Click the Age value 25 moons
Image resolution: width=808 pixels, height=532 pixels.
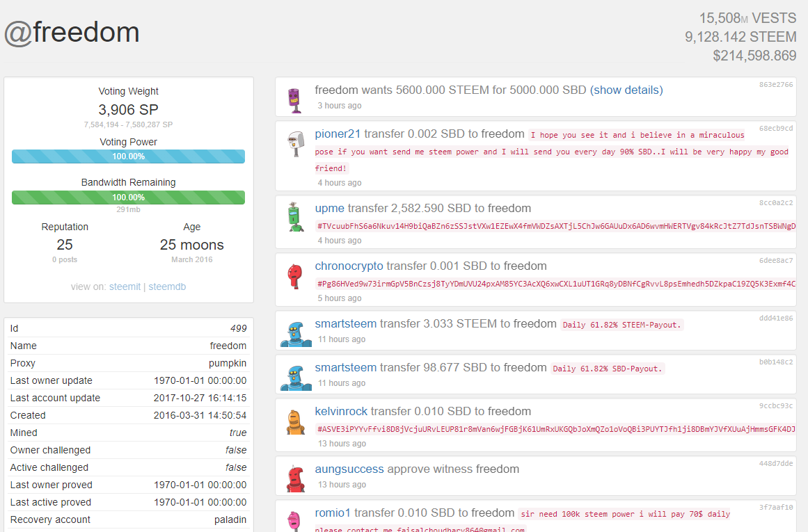coord(191,245)
